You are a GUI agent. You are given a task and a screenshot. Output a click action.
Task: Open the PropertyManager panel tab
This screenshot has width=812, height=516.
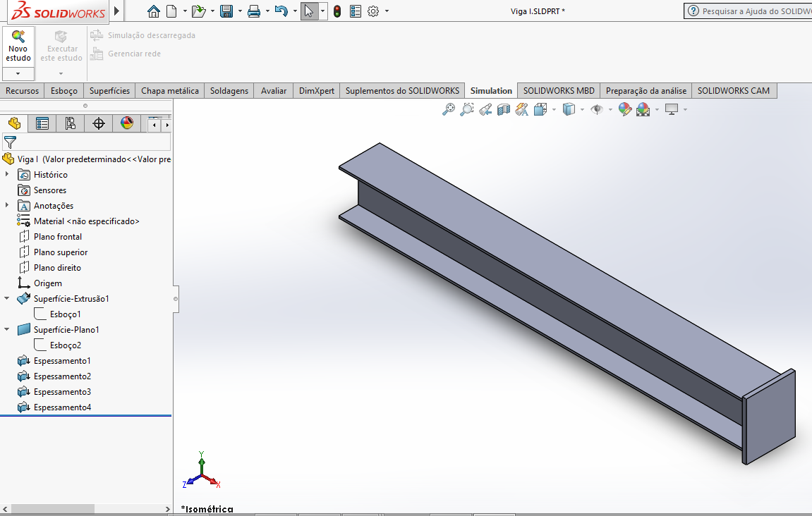click(42, 124)
